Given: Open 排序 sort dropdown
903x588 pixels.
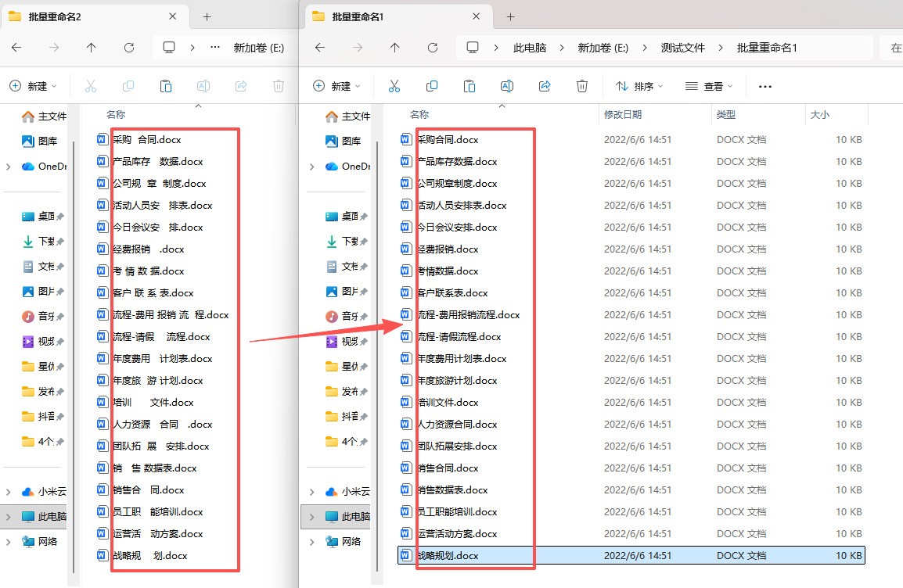Looking at the screenshot, I should pos(639,86).
